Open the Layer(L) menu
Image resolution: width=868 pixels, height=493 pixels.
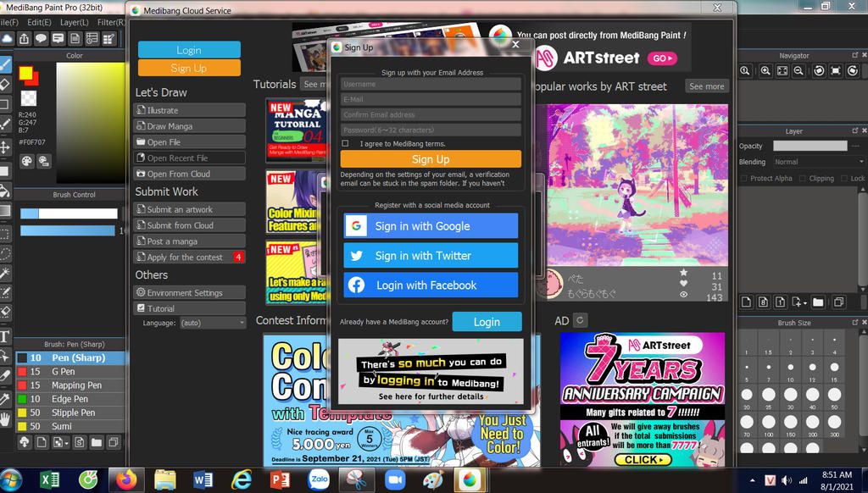tap(75, 22)
